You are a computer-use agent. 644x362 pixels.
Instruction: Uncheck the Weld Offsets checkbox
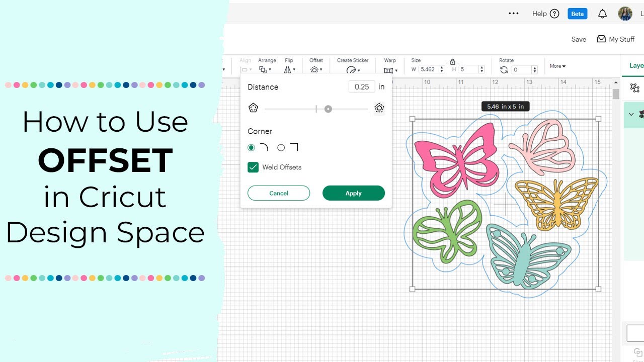click(x=253, y=167)
